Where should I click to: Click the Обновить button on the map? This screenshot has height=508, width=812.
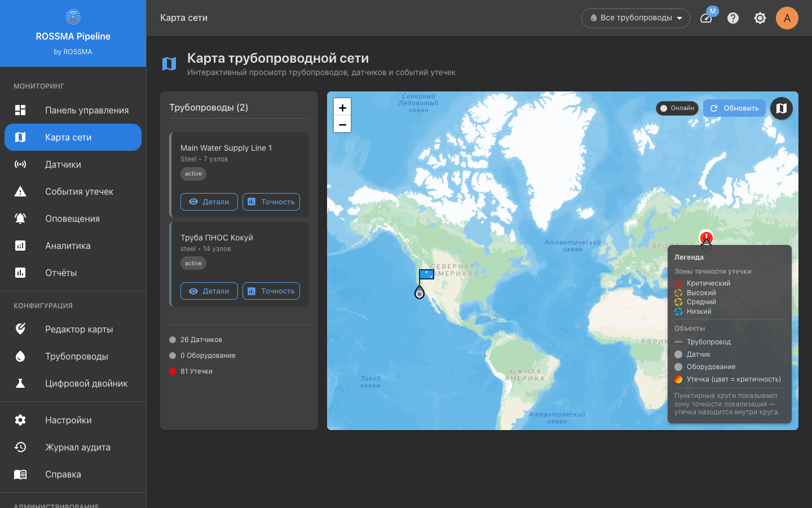(x=734, y=108)
